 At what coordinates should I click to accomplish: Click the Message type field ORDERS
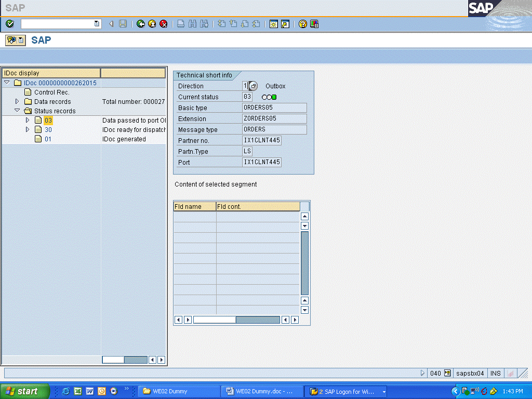[x=274, y=129]
